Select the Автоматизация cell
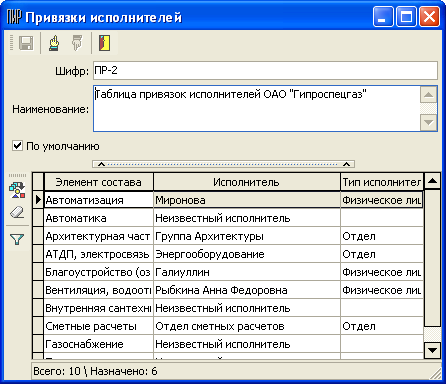This screenshot has height=384, width=446. [99, 200]
